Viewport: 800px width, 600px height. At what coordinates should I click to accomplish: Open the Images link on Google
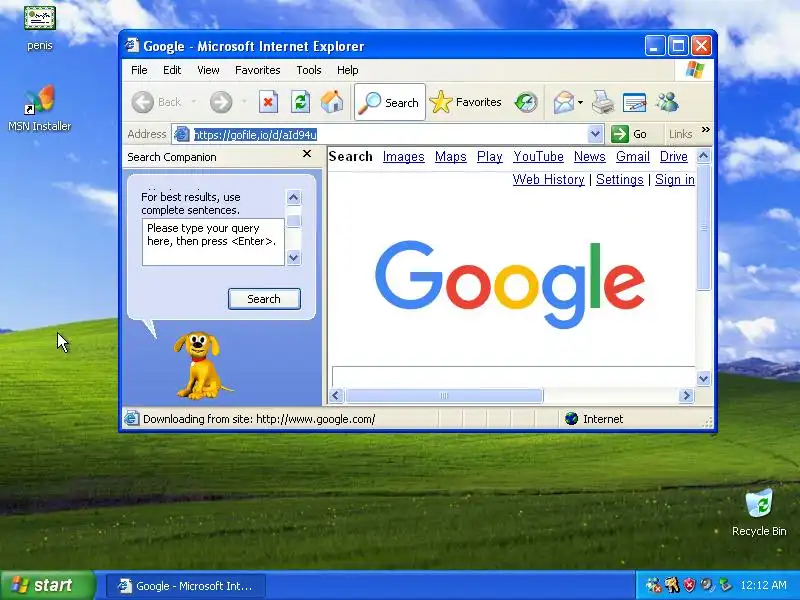(x=404, y=157)
